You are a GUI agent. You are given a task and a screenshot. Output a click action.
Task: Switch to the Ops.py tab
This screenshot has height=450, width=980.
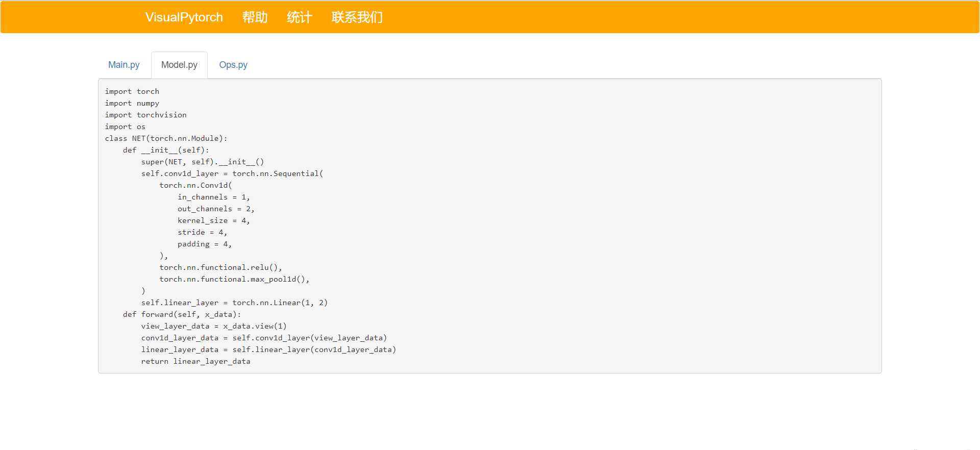click(x=233, y=65)
